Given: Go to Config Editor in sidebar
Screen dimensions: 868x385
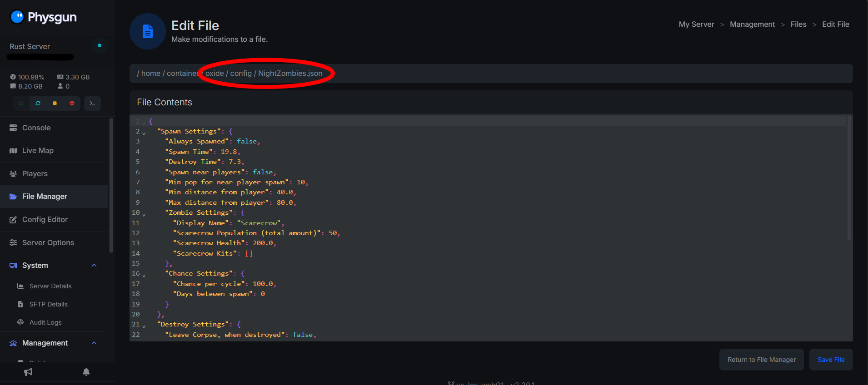Looking at the screenshot, I should (x=45, y=220).
